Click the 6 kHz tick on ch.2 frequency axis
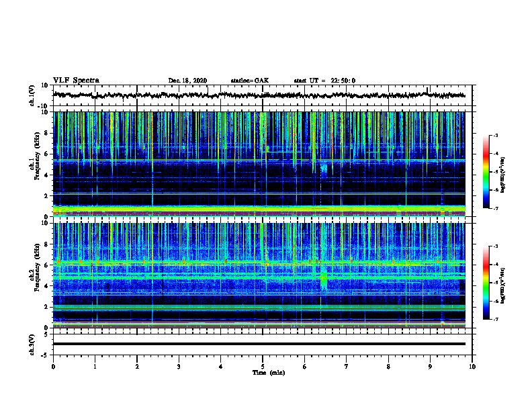 click(47, 265)
